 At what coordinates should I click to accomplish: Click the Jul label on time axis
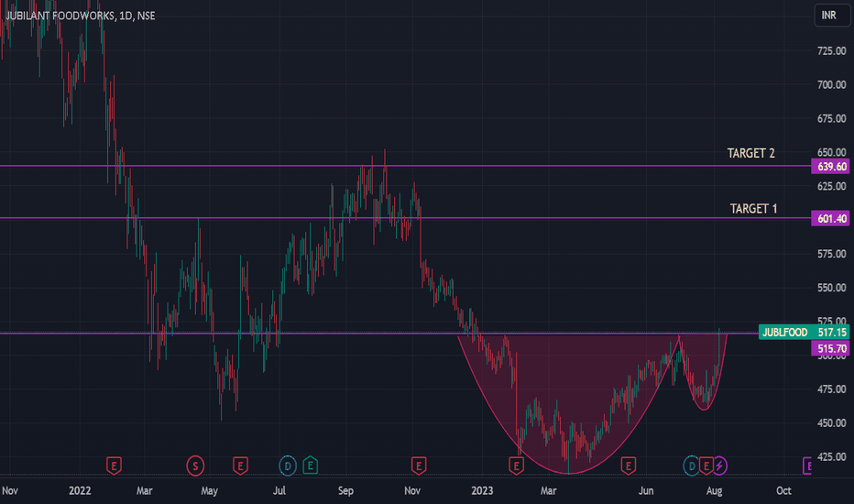pyautogui.click(x=279, y=490)
